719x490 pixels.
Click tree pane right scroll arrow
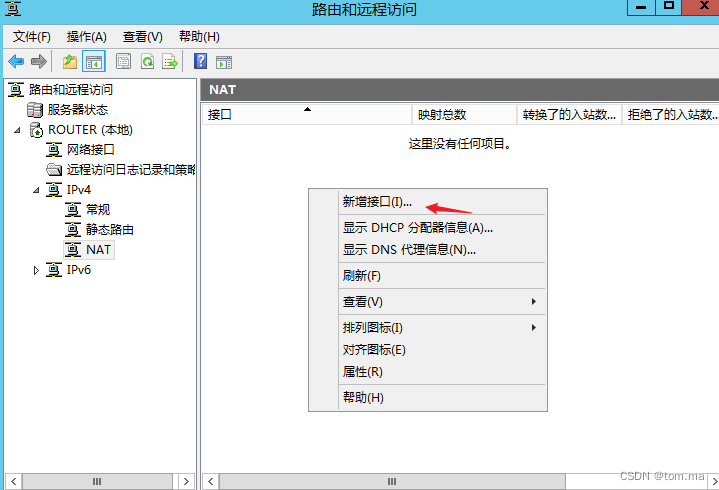(x=186, y=482)
